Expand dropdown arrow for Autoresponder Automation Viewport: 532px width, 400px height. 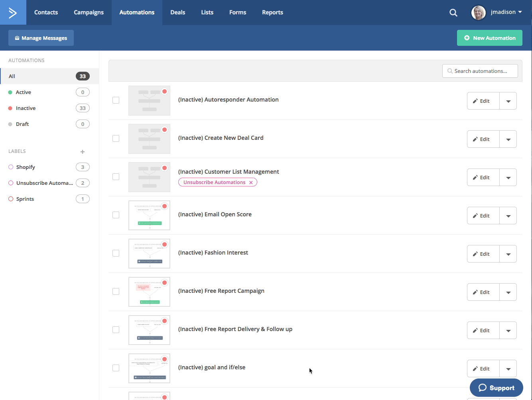pyautogui.click(x=508, y=101)
